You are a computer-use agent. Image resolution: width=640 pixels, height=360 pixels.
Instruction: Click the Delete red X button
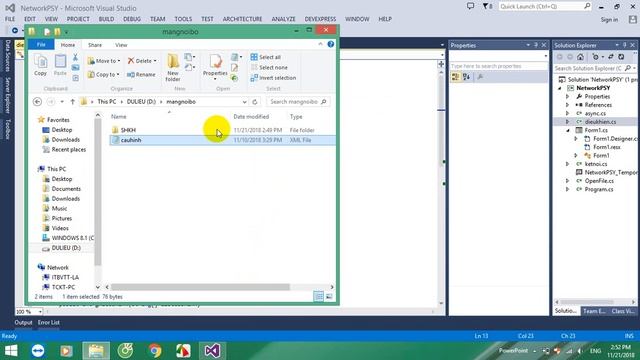tap(142, 61)
